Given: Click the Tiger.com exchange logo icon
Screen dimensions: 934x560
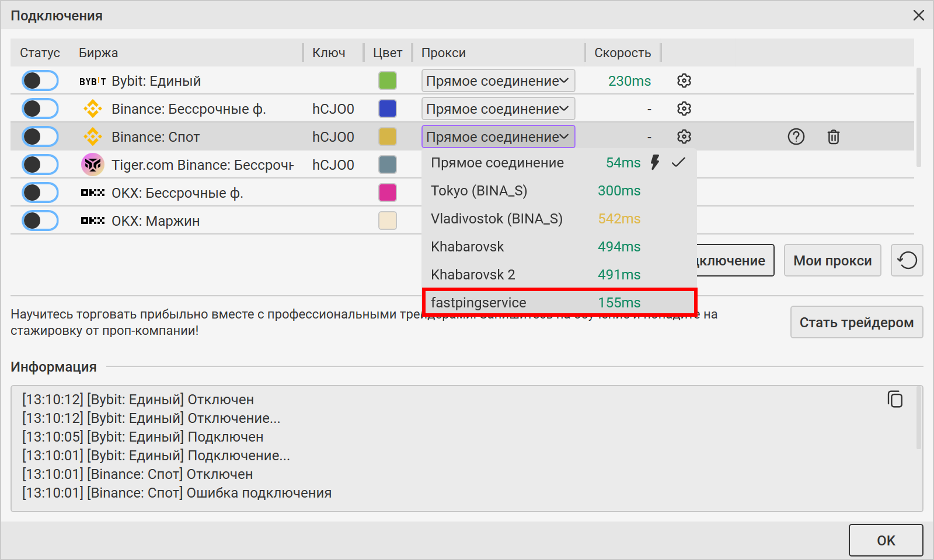Looking at the screenshot, I should point(92,164).
